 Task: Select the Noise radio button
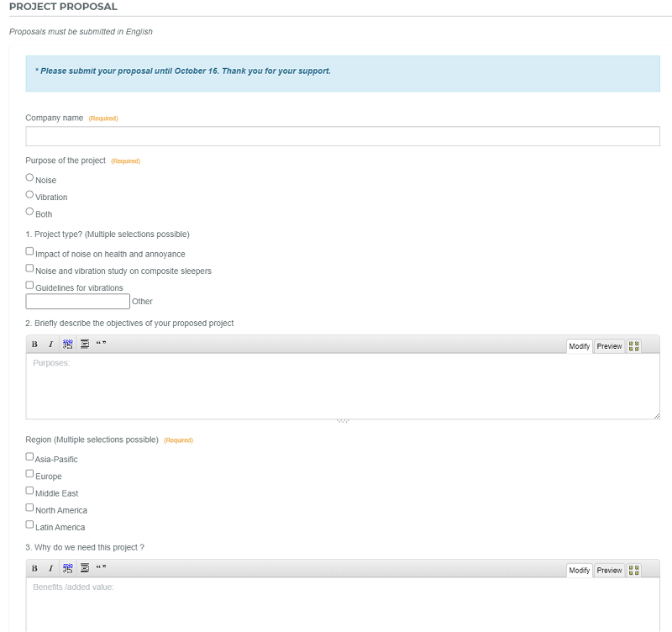[x=30, y=178]
